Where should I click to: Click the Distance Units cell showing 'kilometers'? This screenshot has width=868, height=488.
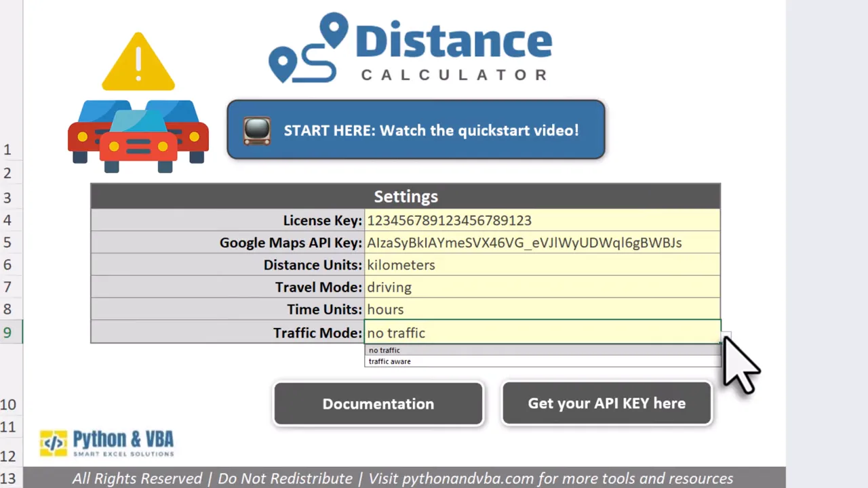(475, 264)
